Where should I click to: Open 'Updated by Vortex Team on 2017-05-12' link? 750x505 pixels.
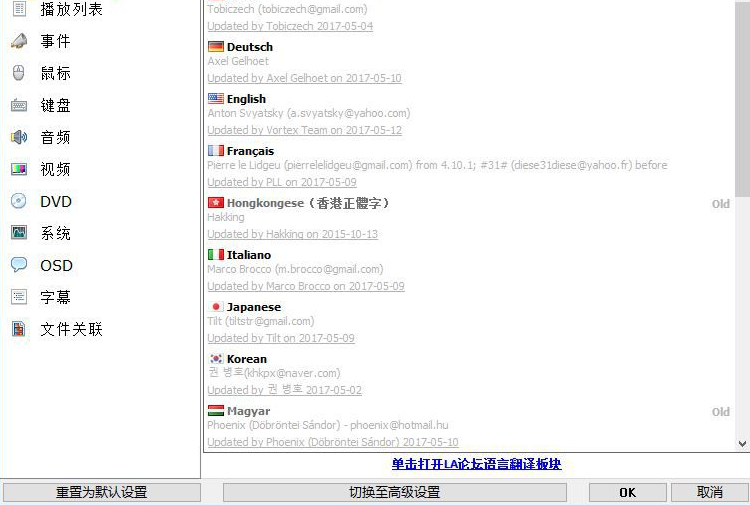305,130
